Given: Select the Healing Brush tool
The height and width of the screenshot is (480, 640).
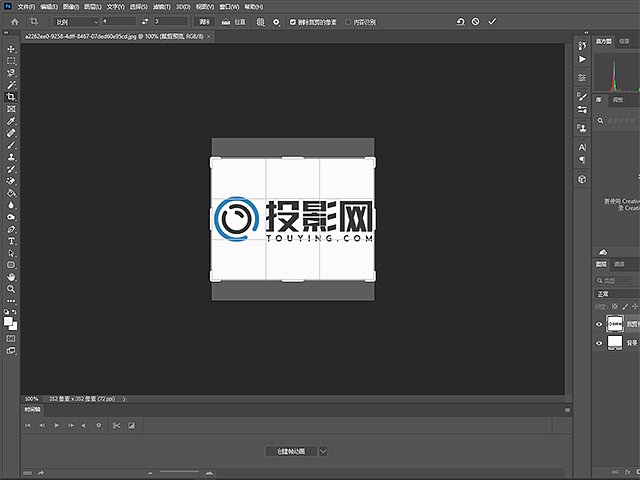Looking at the screenshot, I should point(11,133).
